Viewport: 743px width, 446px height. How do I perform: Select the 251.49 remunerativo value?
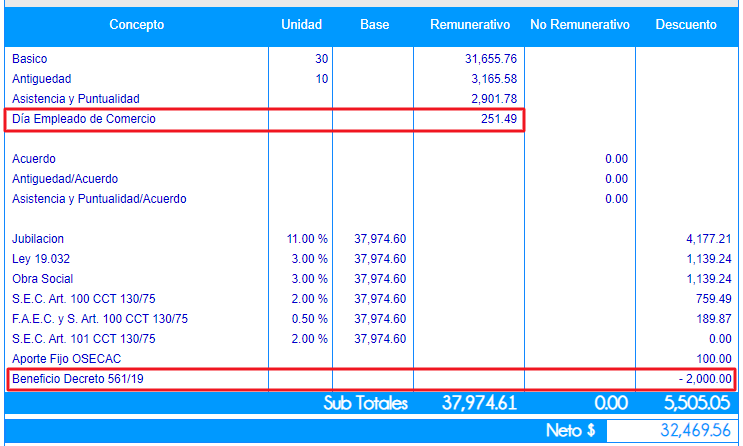(498, 119)
